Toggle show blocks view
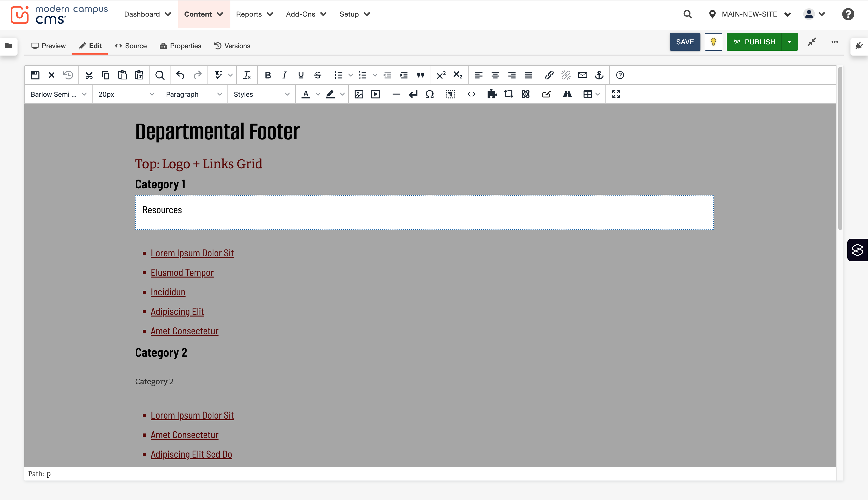The image size is (868, 500). tap(451, 94)
